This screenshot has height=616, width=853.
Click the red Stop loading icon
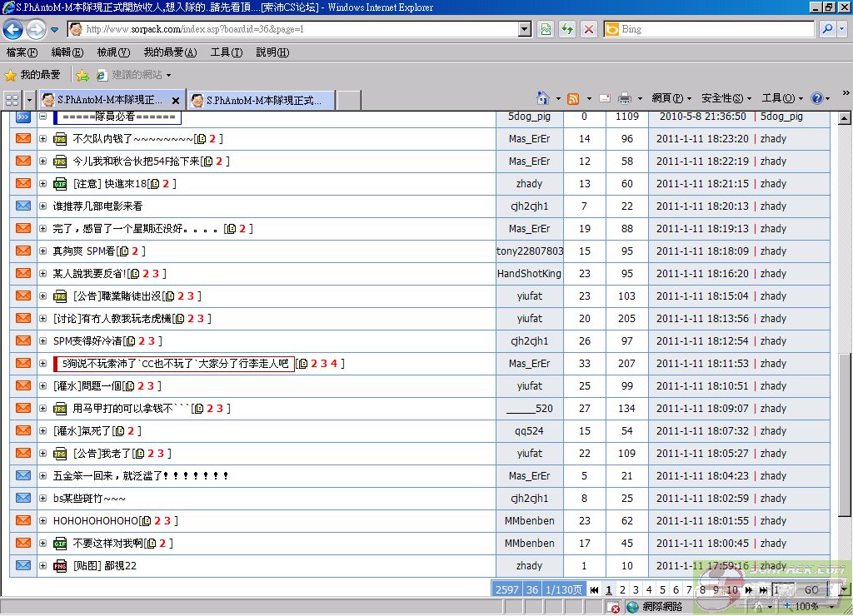click(x=589, y=29)
